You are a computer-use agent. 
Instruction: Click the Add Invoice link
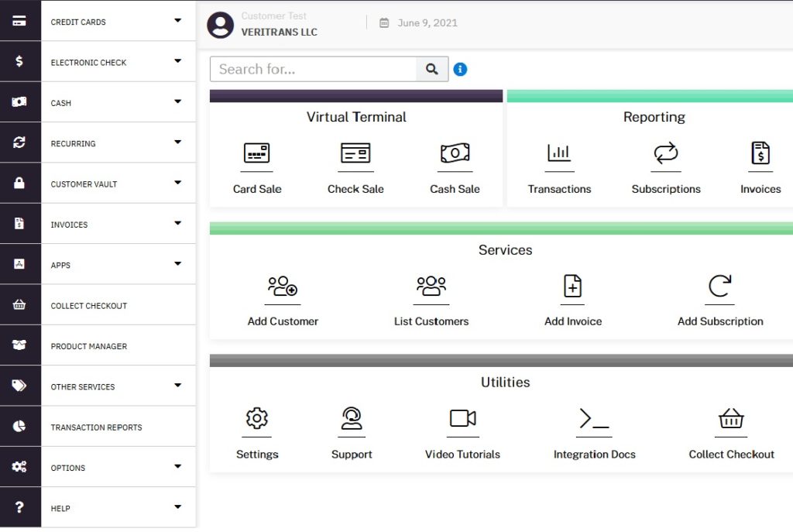573,321
